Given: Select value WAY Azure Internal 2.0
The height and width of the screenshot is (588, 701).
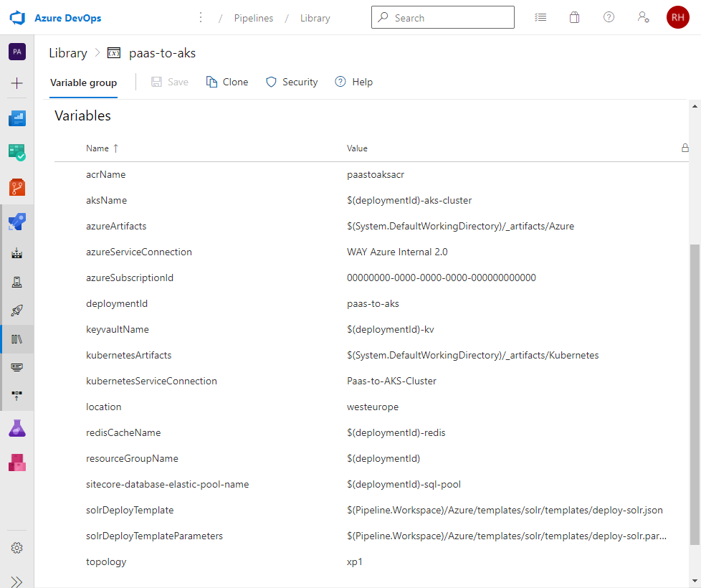Looking at the screenshot, I should [397, 252].
